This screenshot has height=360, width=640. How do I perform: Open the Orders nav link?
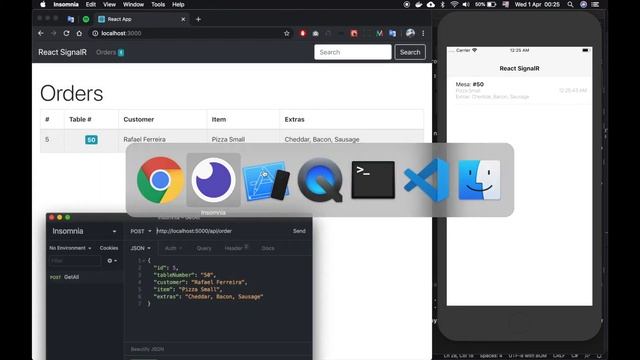click(110, 52)
